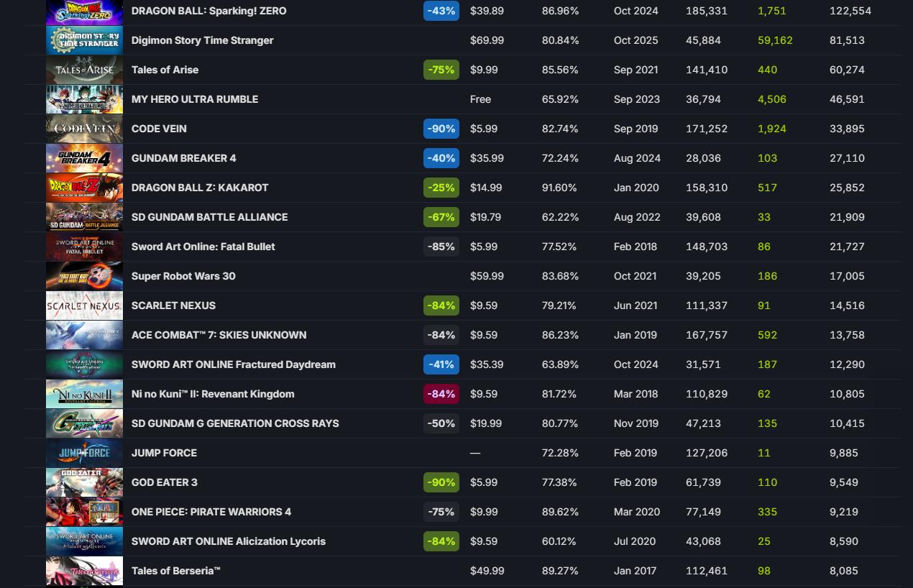Click the DRAGON BALL: Sparking! ZERO thumbnail
The width and height of the screenshot is (913, 588).
84,12
